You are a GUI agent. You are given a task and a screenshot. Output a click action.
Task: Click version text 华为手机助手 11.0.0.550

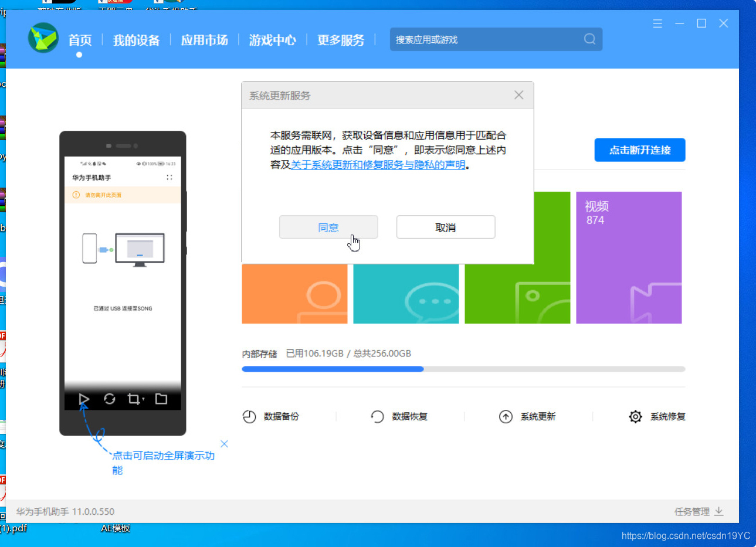click(65, 511)
